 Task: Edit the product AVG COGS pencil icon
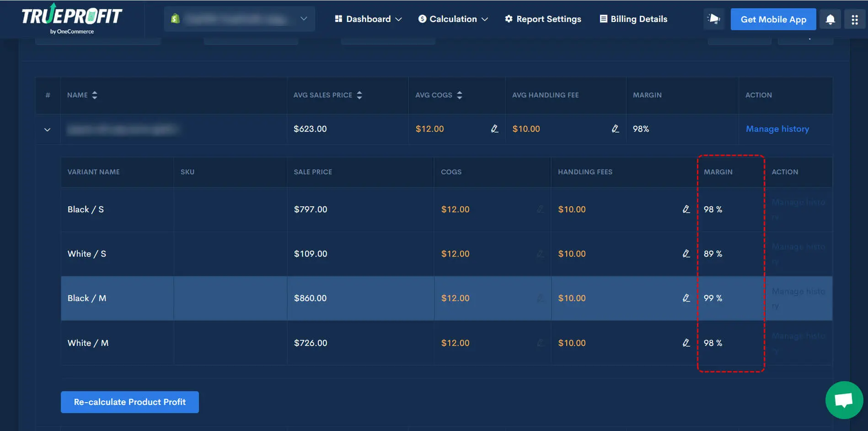click(x=494, y=129)
